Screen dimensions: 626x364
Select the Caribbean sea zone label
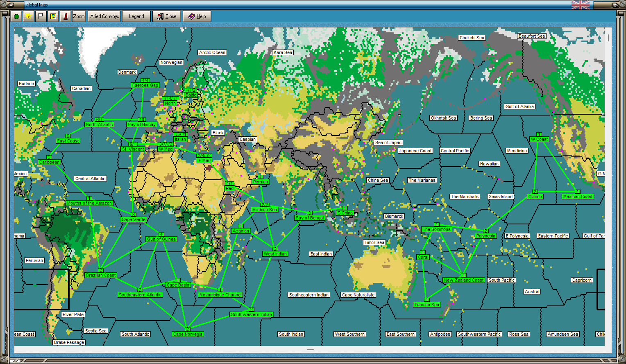[49, 162]
